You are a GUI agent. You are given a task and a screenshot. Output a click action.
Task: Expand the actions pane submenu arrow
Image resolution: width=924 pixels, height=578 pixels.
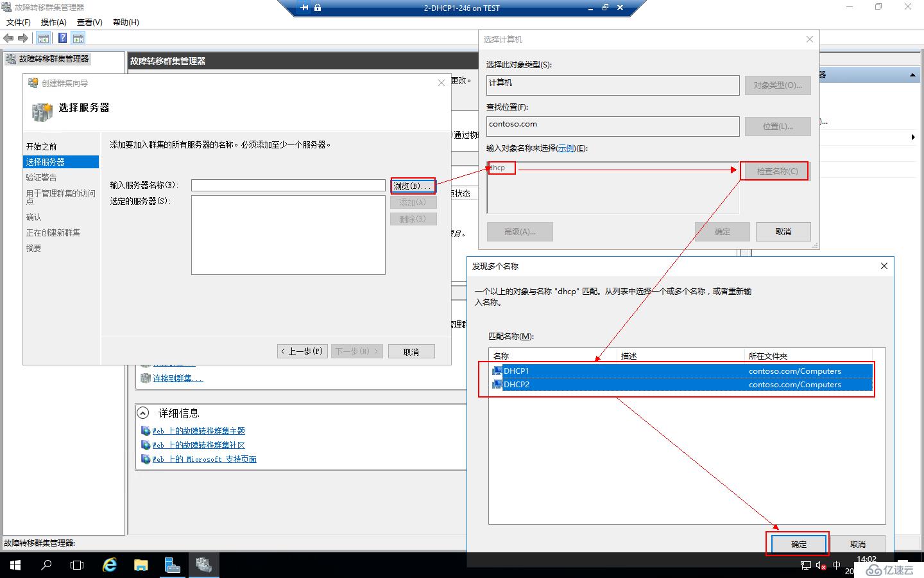[913, 137]
